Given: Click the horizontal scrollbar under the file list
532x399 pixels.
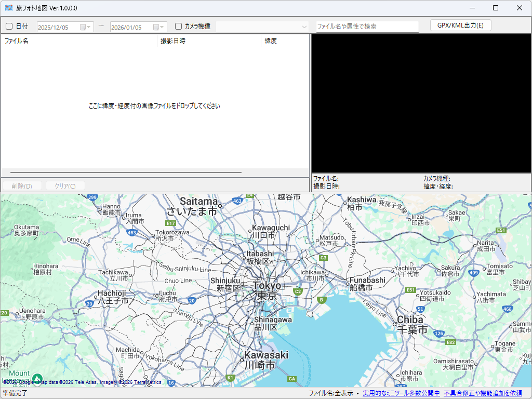Looking at the screenshot, I should coord(125,172).
